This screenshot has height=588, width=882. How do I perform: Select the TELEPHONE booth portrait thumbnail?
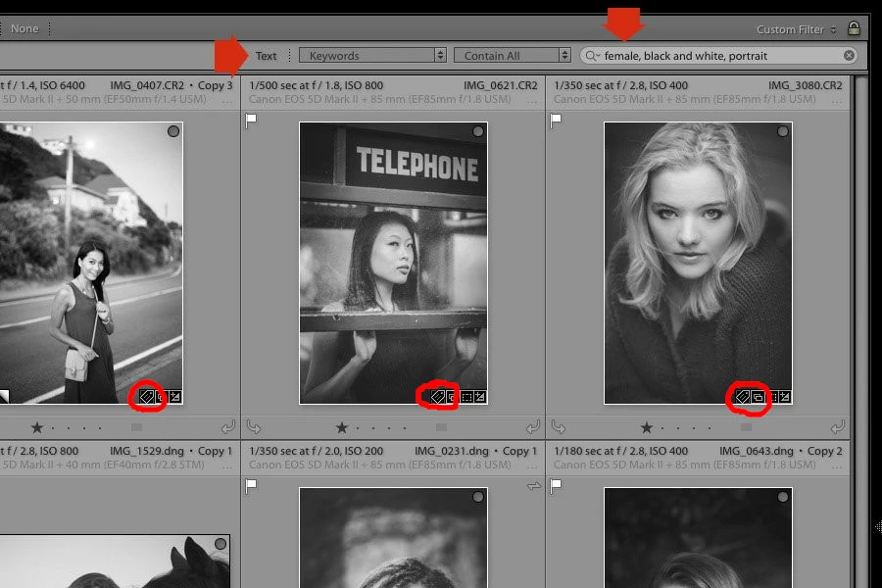[x=393, y=263]
